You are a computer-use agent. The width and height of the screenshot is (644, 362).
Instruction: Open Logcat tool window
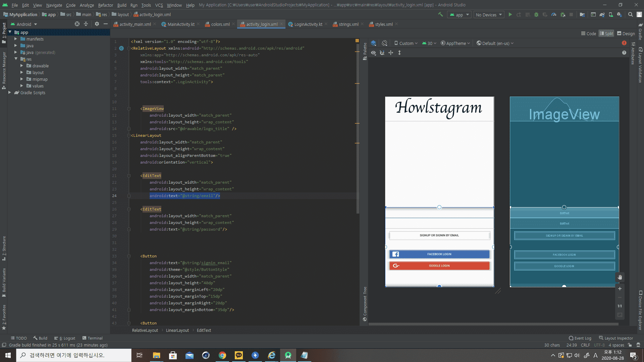(x=65, y=338)
